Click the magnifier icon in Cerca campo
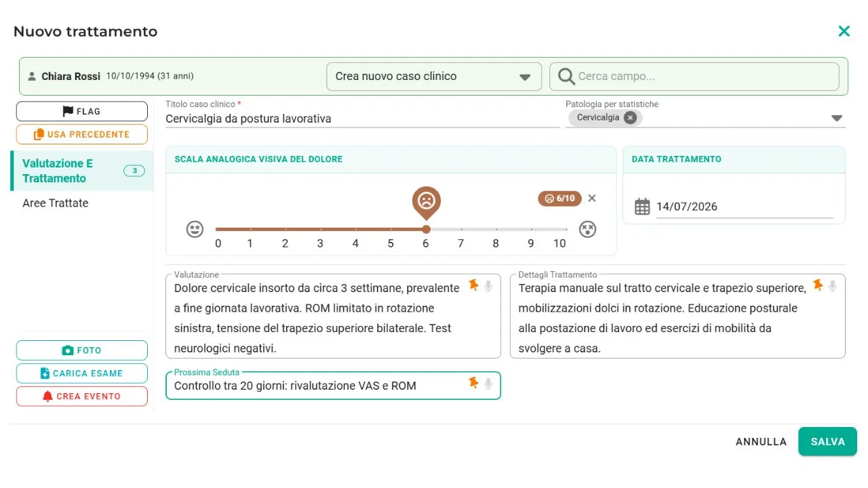The image size is (868, 488). [566, 77]
